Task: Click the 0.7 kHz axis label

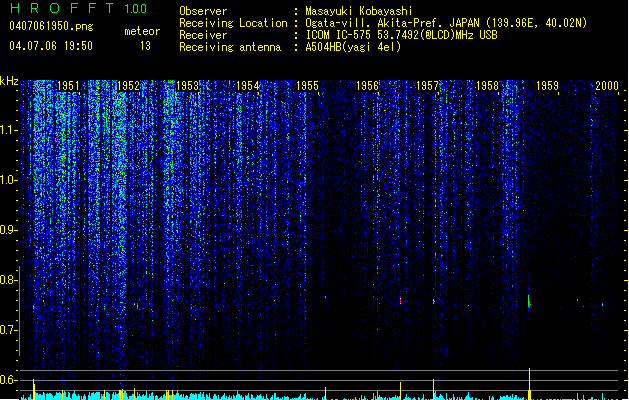Action: click(x=9, y=330)
